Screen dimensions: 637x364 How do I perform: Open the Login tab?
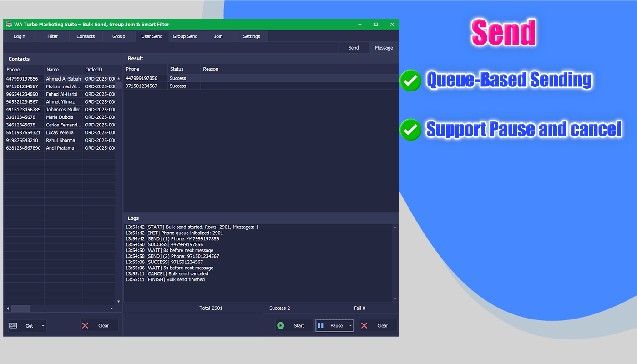pos(20,36)
